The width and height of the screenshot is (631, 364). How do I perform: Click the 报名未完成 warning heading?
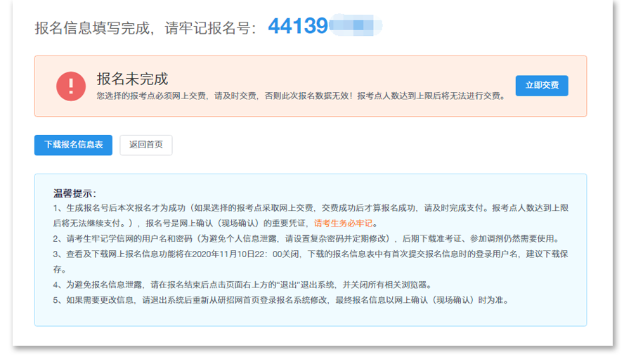tap(132, 78)
